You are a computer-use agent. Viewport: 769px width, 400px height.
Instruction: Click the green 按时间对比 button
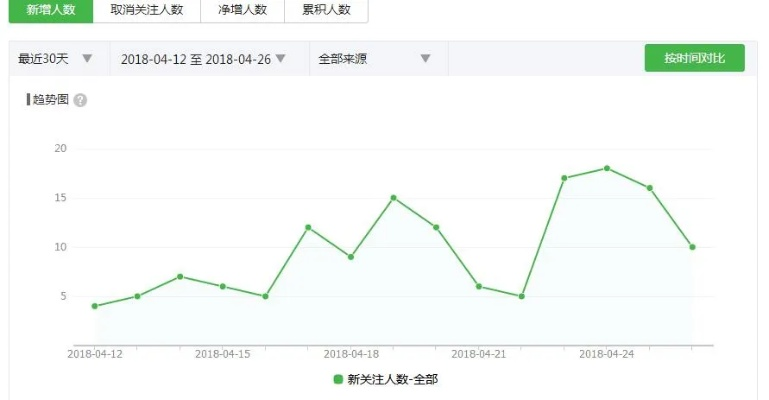tap(694, 58)
